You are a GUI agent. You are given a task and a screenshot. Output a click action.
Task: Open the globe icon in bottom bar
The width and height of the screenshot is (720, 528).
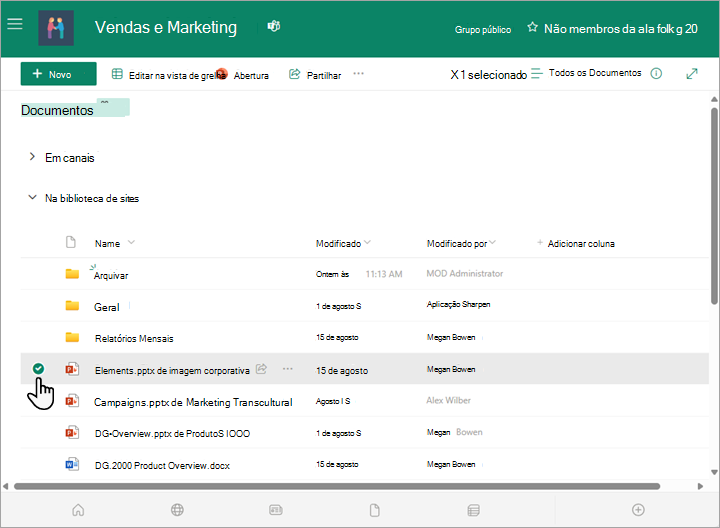coord(177,510)
